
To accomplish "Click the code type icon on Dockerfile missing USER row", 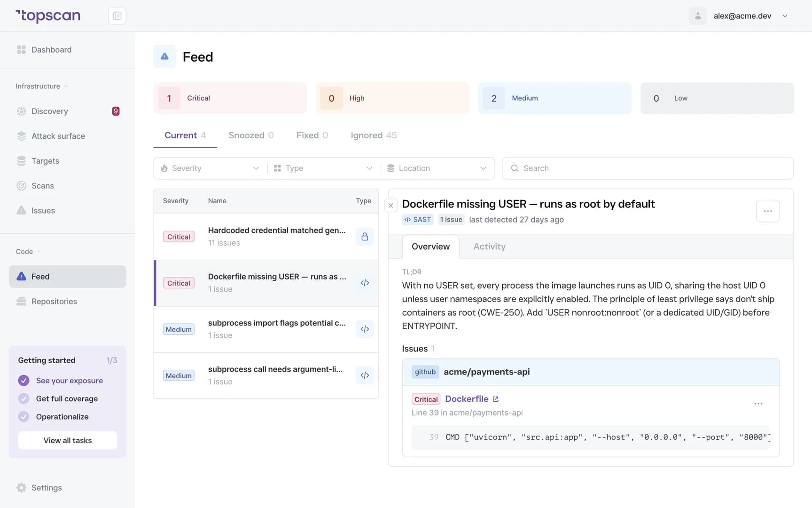I will (365, 283).
